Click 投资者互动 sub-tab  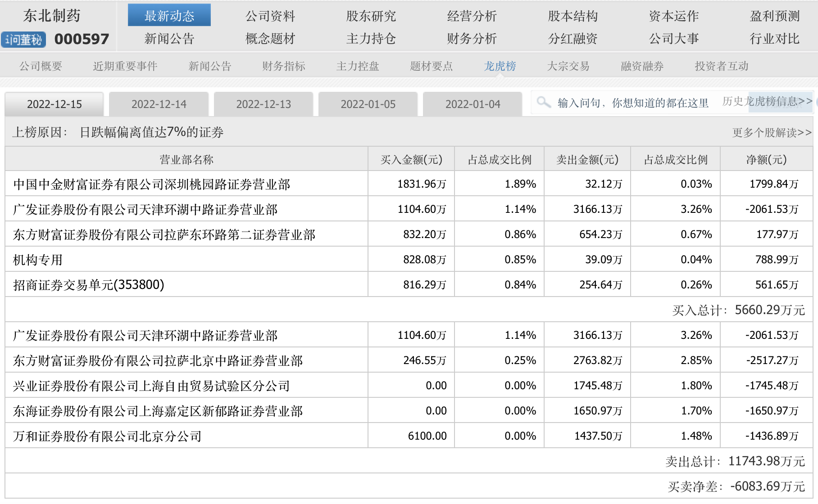pyautogui.click(x=721, y=66)
